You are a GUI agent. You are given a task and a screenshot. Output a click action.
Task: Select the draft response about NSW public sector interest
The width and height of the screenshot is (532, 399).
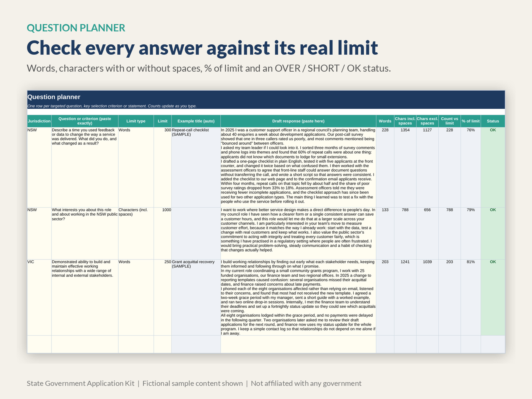tap(298, 233)
